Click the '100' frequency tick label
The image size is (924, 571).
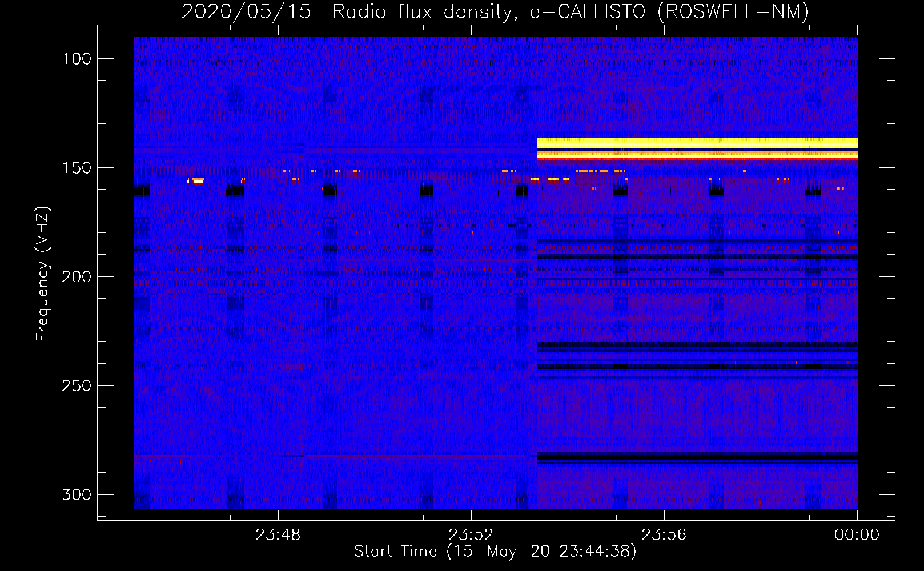[77, 59]
